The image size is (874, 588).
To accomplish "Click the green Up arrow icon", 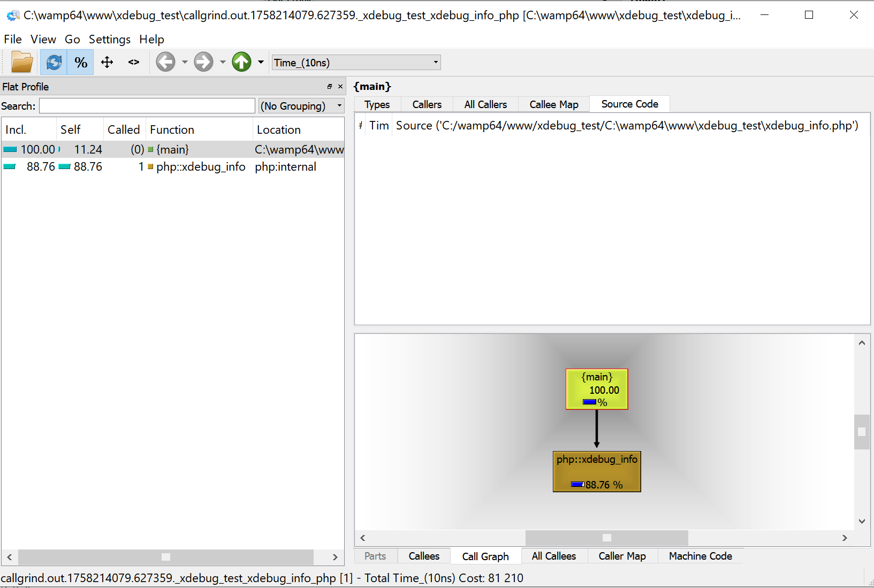I will pyautogui.click(x=241, y=62).
